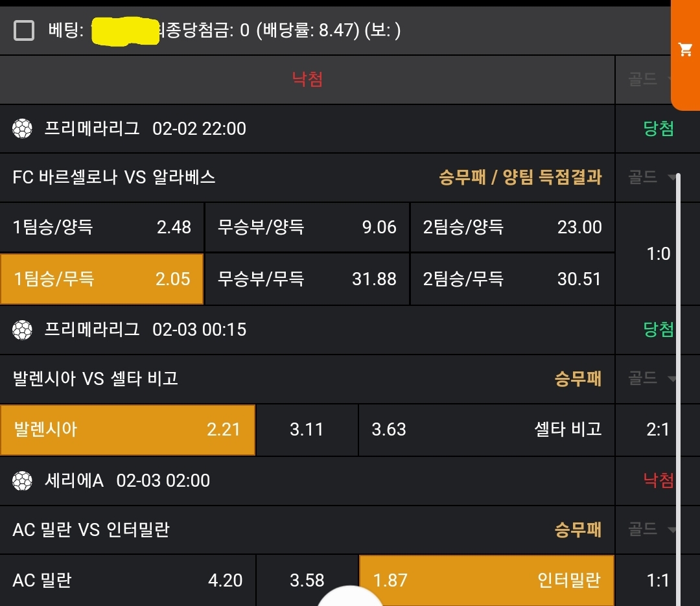Click soccer ball icon beside 세리에A 02-03 02:00
Viewport: 700px width, 606px height.
tap(22, 481)
